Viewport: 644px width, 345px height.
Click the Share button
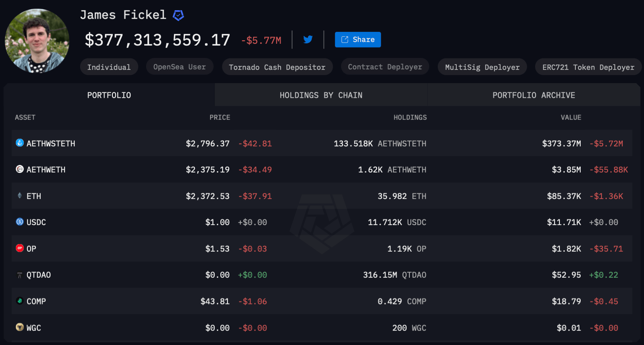pos(358,39)
